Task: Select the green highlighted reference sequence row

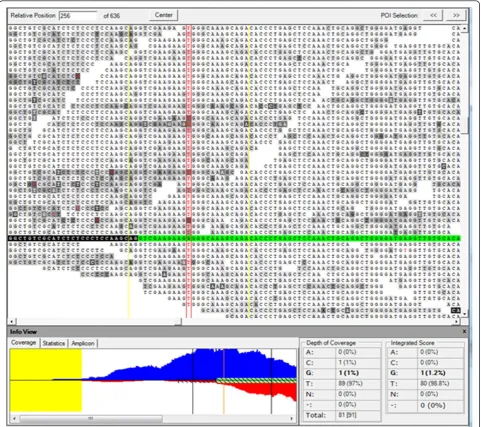Action: tap(234, 238)
